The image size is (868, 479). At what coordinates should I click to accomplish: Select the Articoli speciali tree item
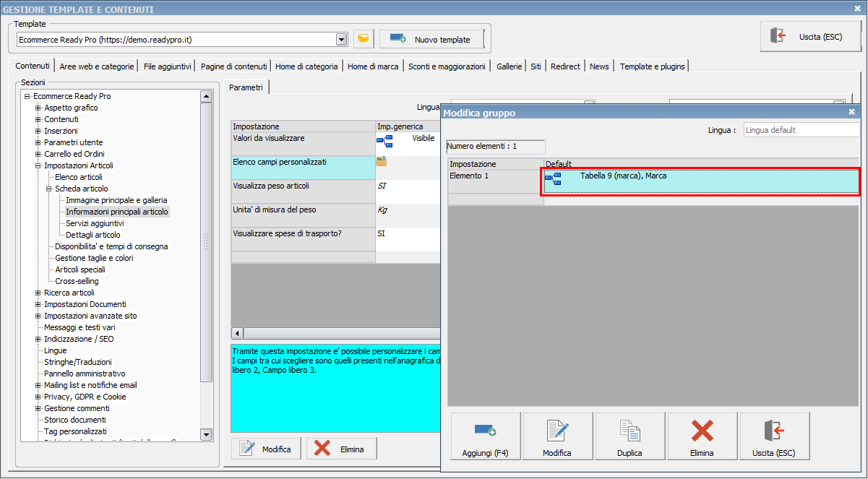80,269
